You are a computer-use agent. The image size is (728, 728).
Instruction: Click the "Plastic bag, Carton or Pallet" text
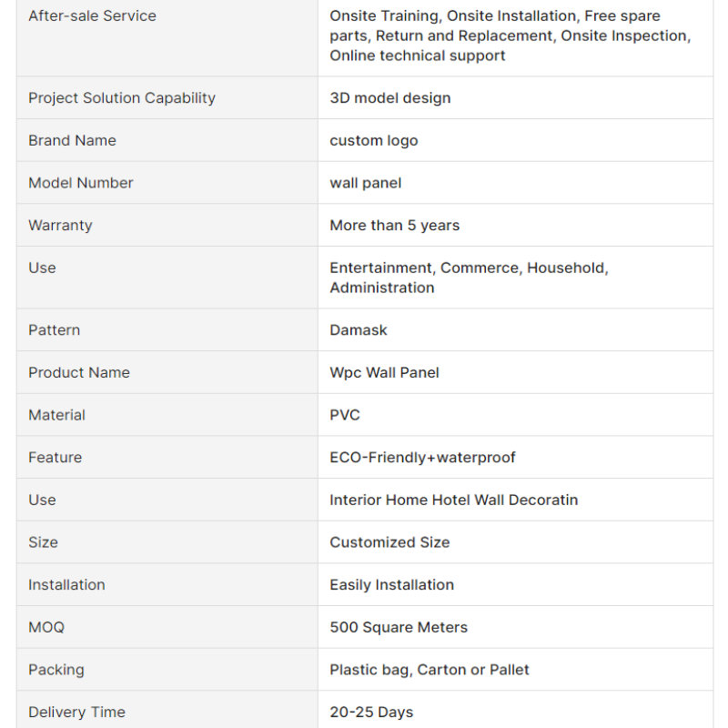click(429, 670)
